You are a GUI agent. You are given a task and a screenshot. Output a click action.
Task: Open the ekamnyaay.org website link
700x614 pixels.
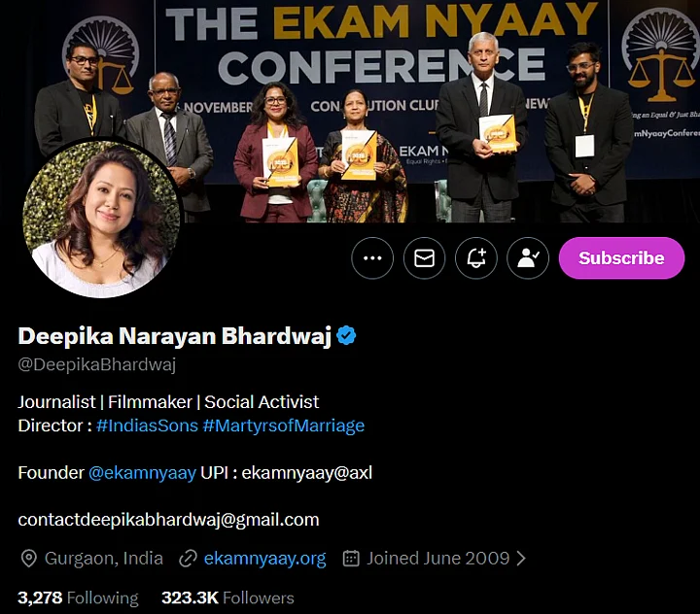tap(264, 559)
